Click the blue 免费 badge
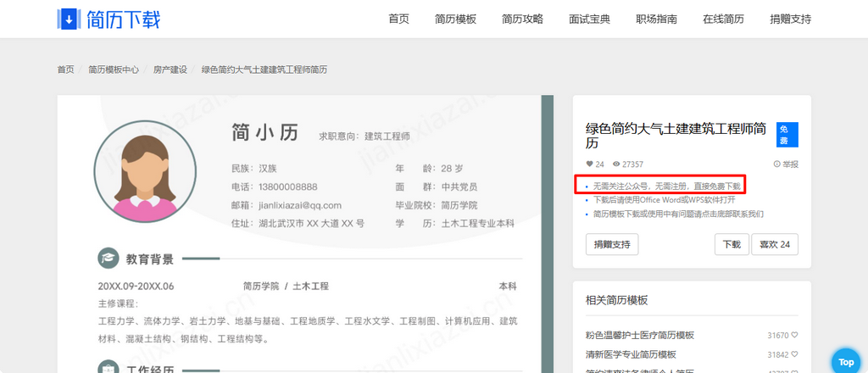This screenshot has width=868, height=373. tap(787, 135)
